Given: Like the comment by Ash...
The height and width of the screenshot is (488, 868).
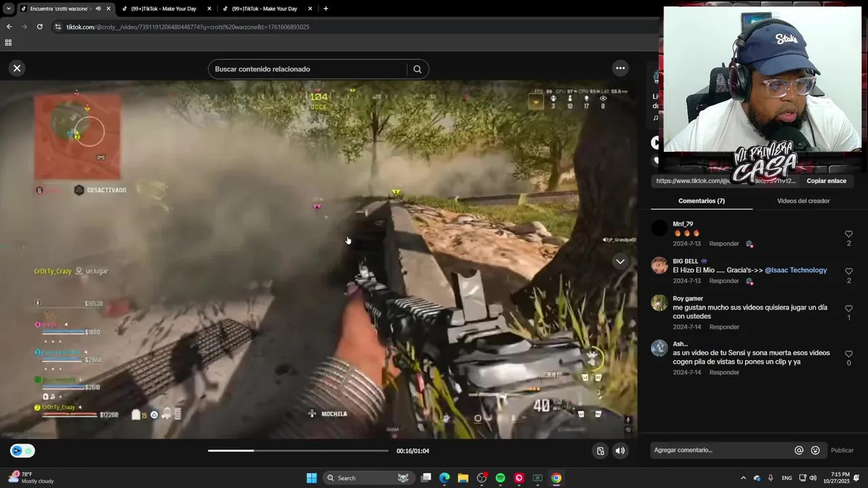Looking at the screenshot, I should click(x=848, y=354).
